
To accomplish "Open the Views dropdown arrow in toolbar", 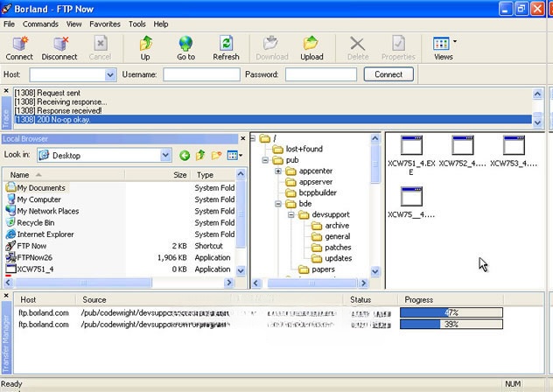I will click(x=455, y=41).
